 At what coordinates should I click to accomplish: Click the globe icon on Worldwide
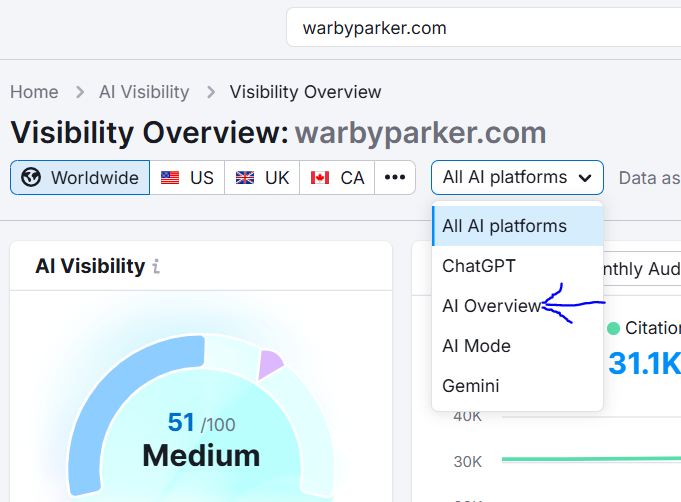click(x=31, y=178)
